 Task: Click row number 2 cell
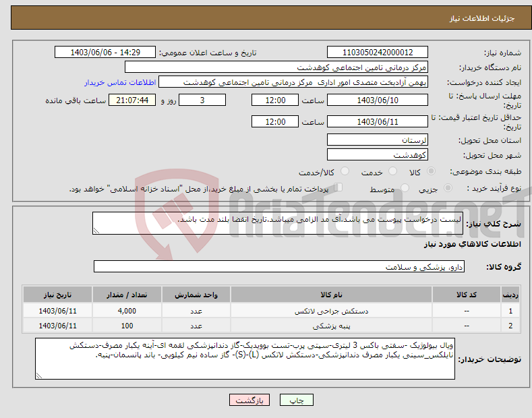(510, 326)
